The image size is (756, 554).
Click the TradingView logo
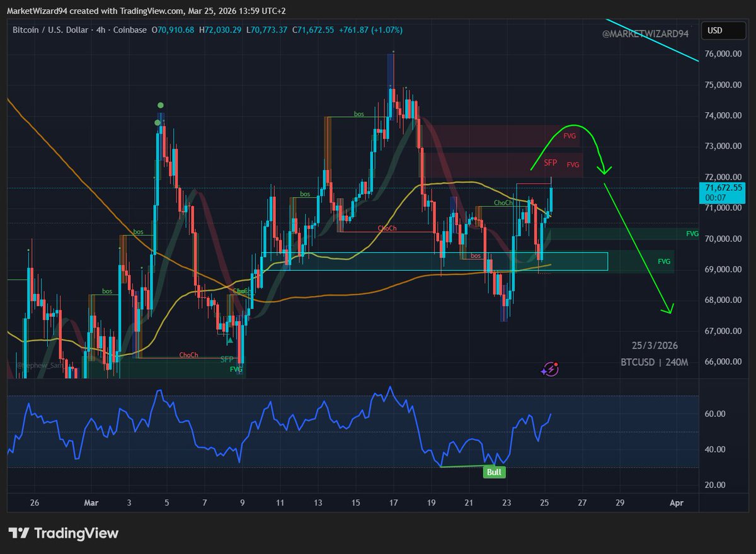click(x=63, y=533)
